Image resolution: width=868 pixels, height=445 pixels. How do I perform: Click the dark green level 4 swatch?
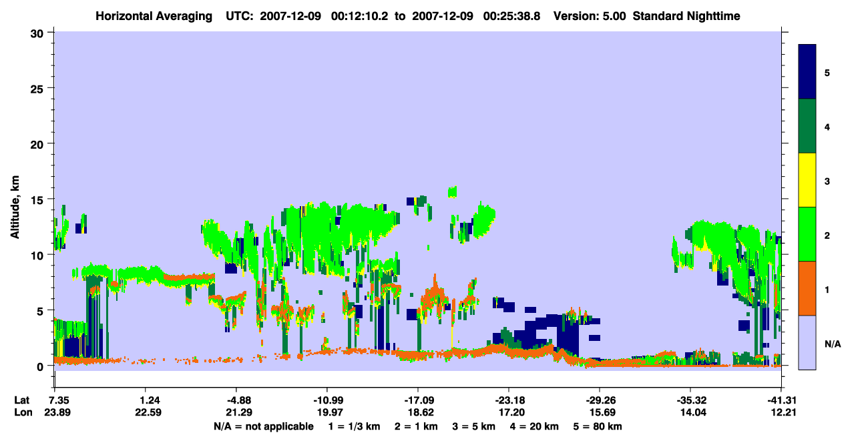pos(807,126)
